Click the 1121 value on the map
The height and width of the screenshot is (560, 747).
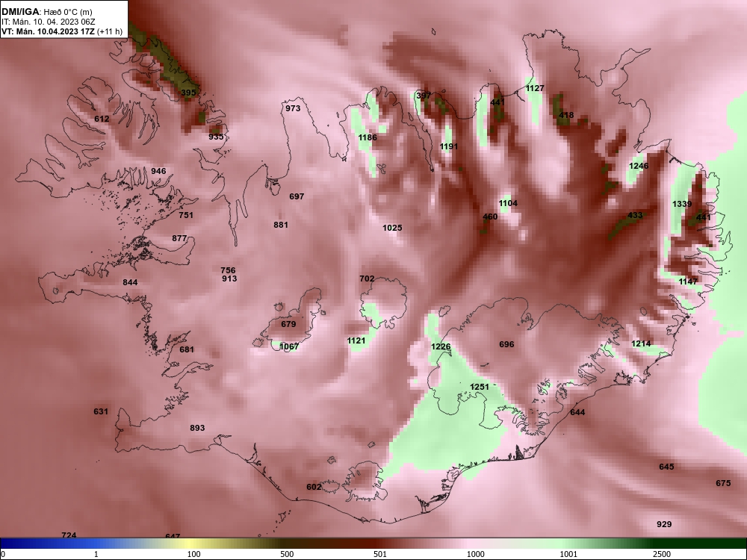coord(356,340)
